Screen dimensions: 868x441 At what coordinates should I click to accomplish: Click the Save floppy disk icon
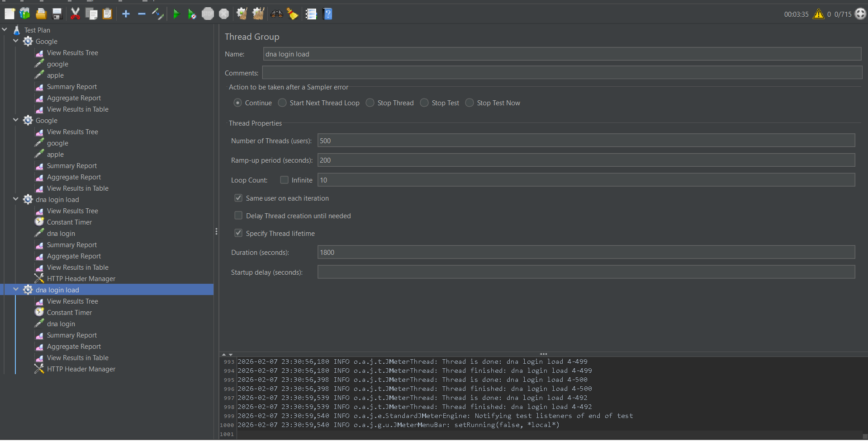click(x=57, y=14)
